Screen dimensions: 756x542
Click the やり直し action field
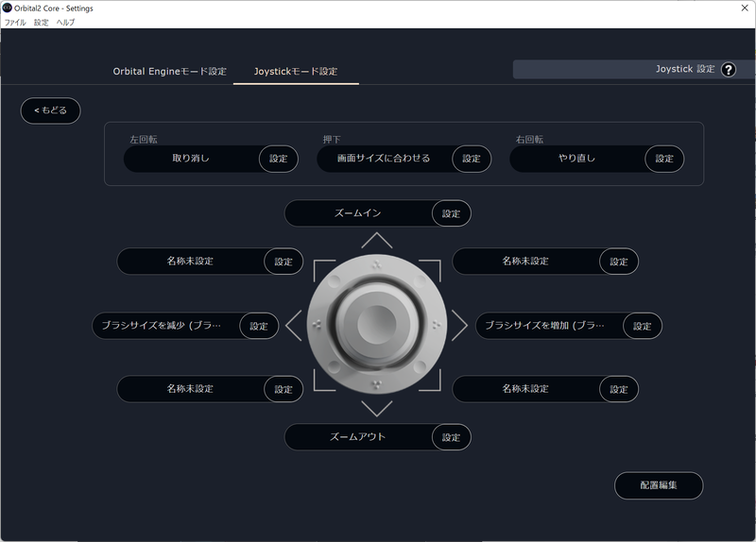(577, 159)
